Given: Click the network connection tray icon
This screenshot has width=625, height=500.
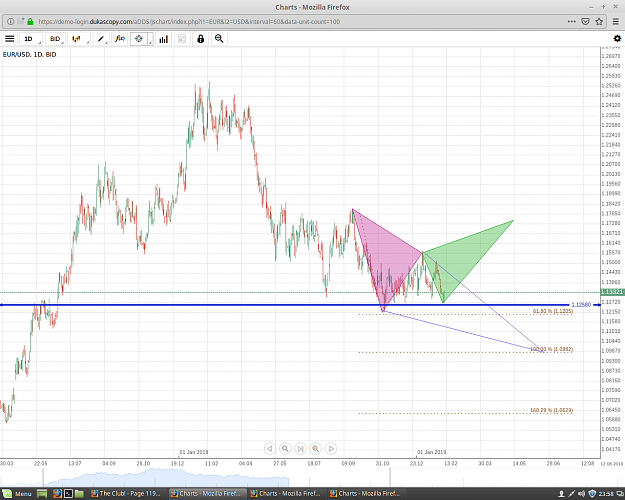Looking at the screenshot, I should [572, 494].
